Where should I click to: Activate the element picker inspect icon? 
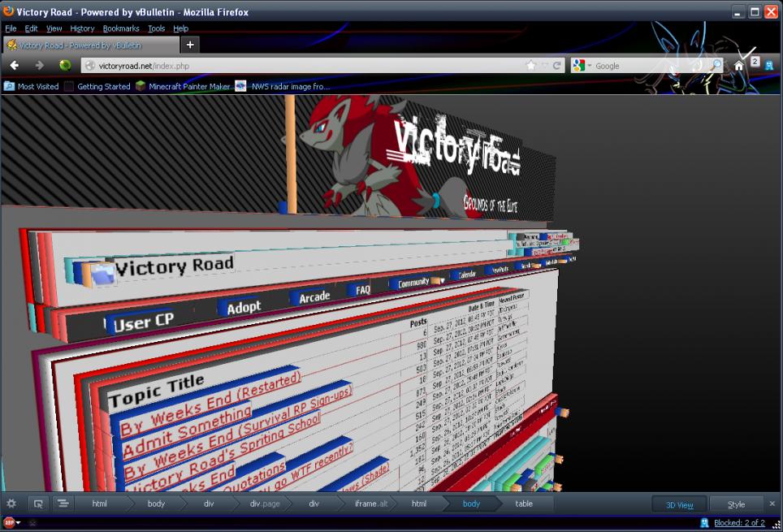[x=37, y=504]
